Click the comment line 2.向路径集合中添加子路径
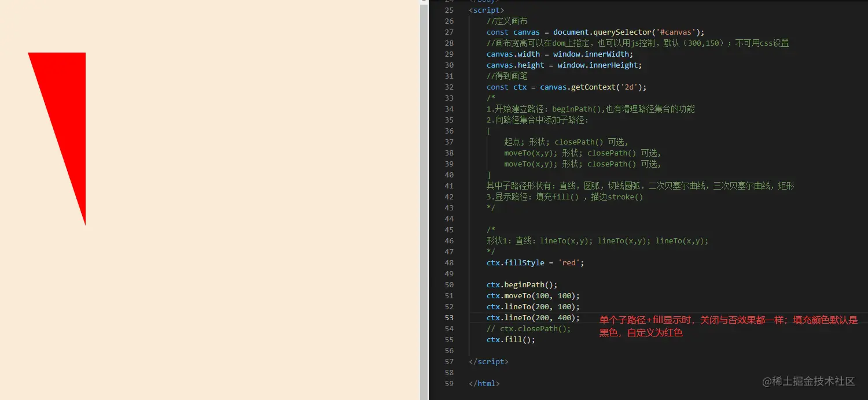This screenshot has width=868, height=400. click(x=538, y=120)
